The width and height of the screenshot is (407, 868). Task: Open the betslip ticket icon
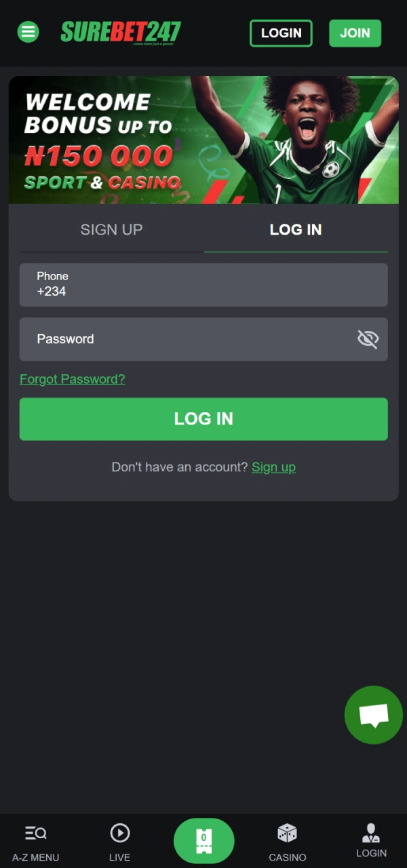tap(203, 841)
